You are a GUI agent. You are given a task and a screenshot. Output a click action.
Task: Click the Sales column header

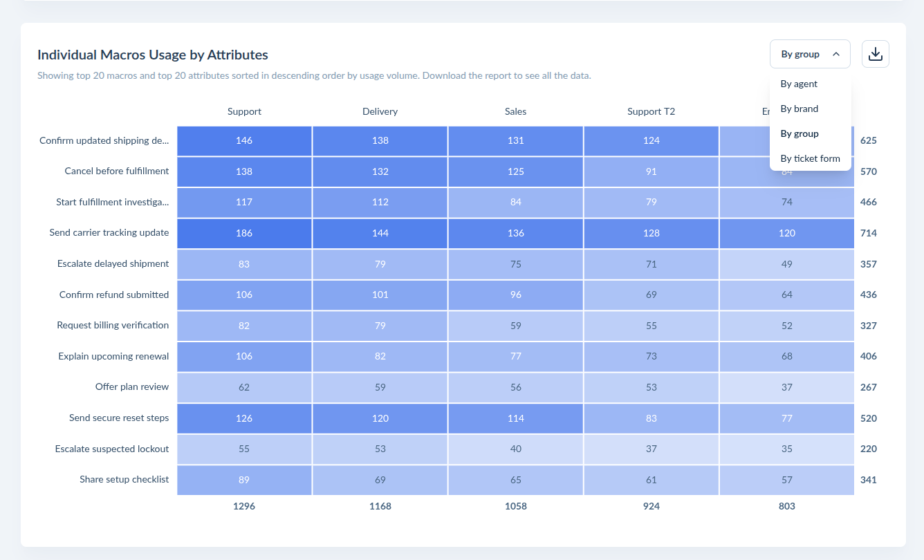tap(515, 111)
